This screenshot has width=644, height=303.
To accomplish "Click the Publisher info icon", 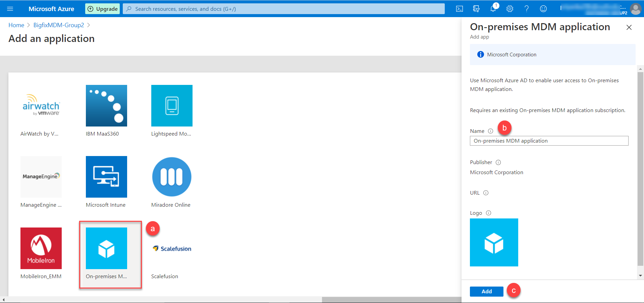I will [498, 162].
